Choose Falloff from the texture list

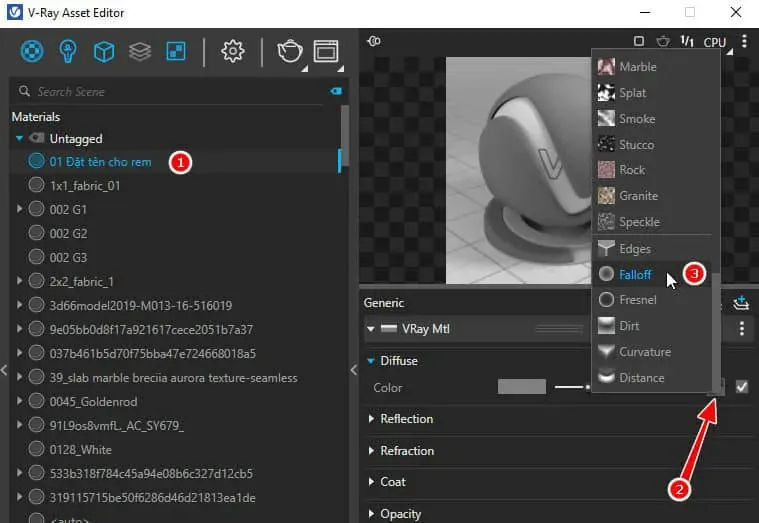pos(634,274)
